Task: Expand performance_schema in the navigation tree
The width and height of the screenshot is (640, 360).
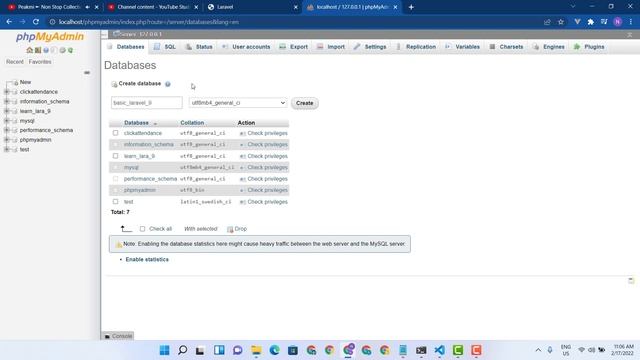Action: 7,130
